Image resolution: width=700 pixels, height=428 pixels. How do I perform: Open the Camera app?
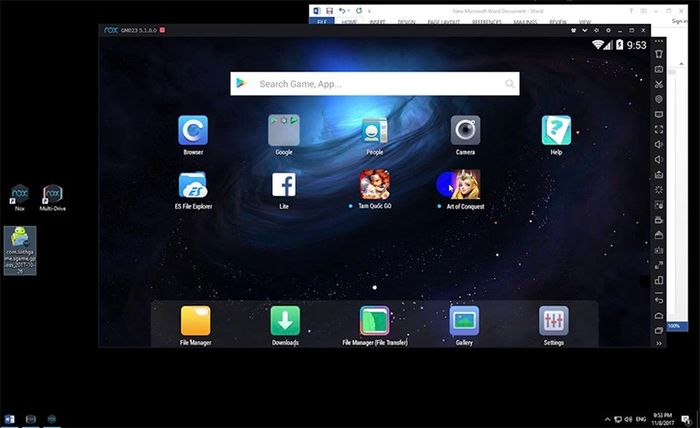pos(465,130)
